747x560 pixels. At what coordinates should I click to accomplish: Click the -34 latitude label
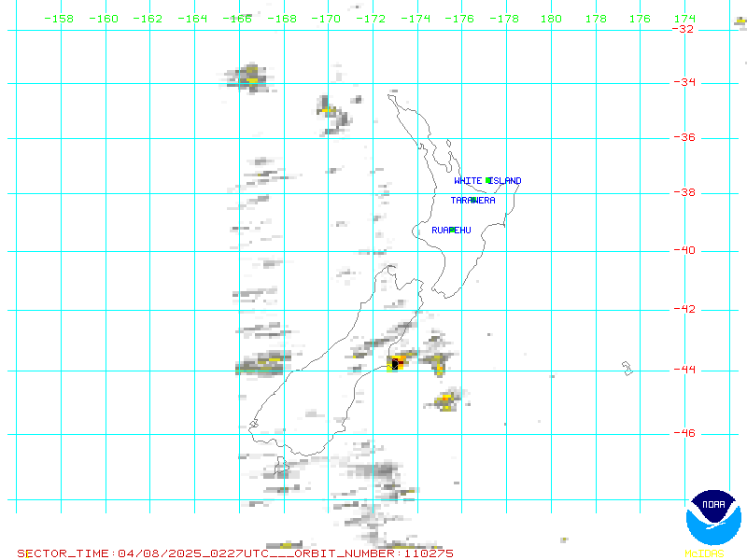pos(684,82)
